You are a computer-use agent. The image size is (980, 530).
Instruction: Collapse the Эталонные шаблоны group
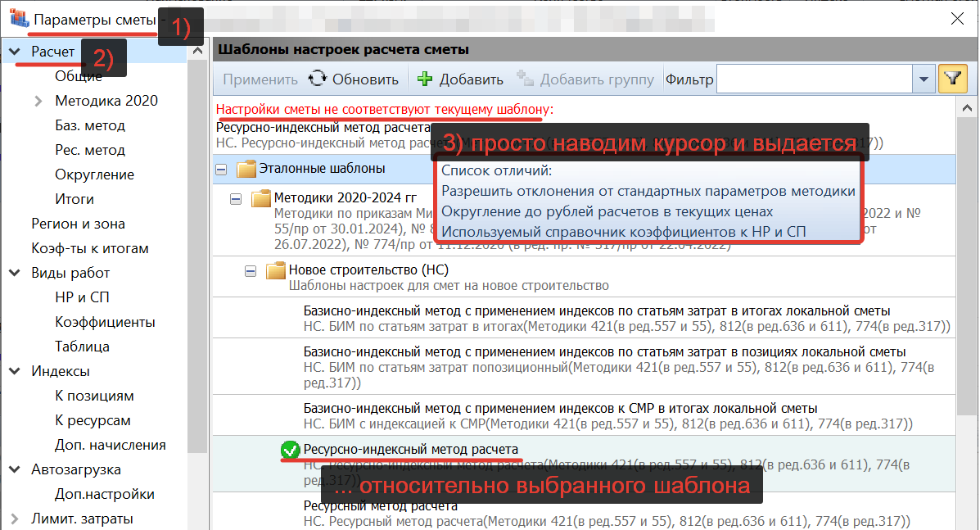221,170
